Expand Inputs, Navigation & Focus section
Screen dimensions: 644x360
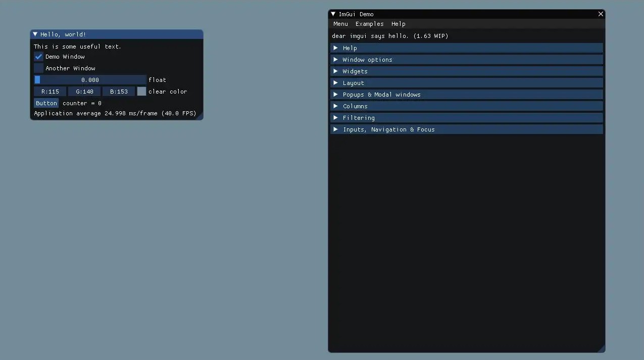click(x=467, y=129)
